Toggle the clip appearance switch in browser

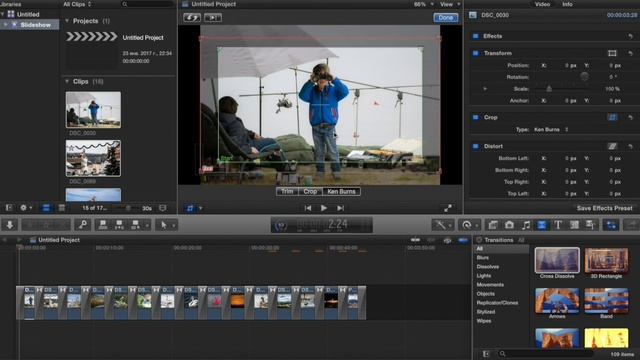[162, 208]
